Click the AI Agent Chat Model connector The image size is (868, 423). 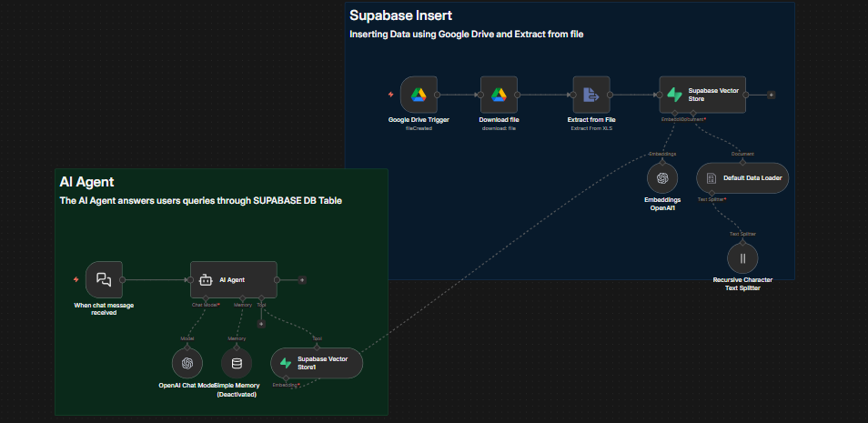(x=206, y=298)
